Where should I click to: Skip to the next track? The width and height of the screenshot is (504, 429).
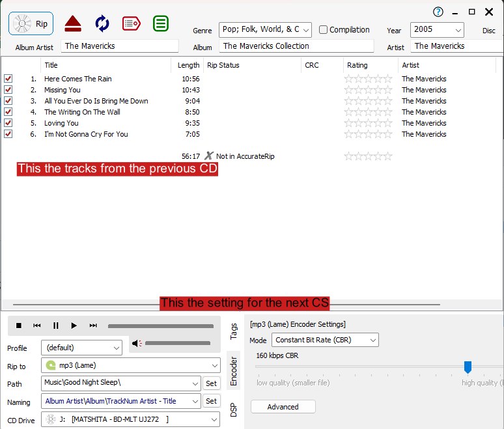(93, 325)
